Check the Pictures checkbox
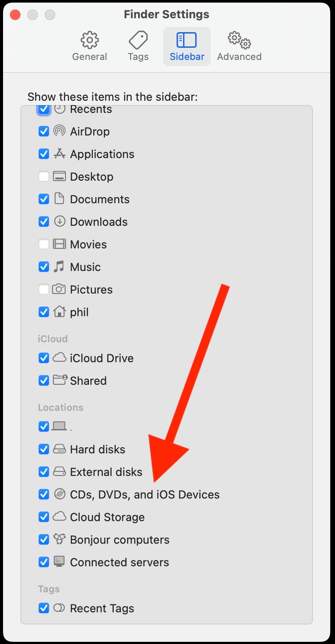 pos(44,289)
